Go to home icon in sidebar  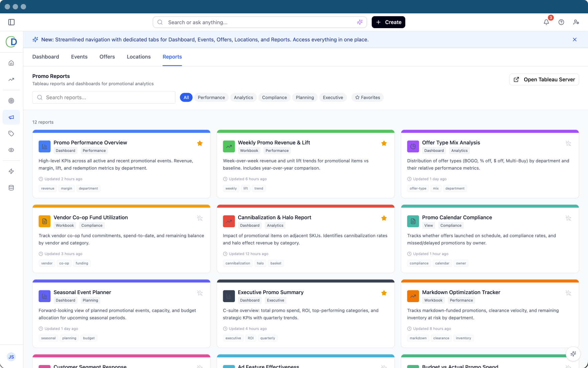tap(11, 63)
